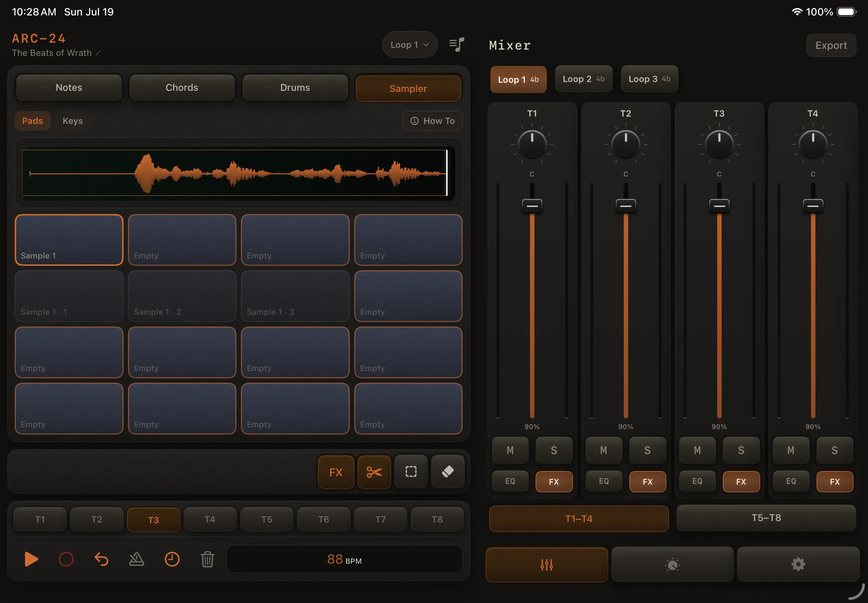Toggle FX on mixer track T4

(x=835, y=481)
